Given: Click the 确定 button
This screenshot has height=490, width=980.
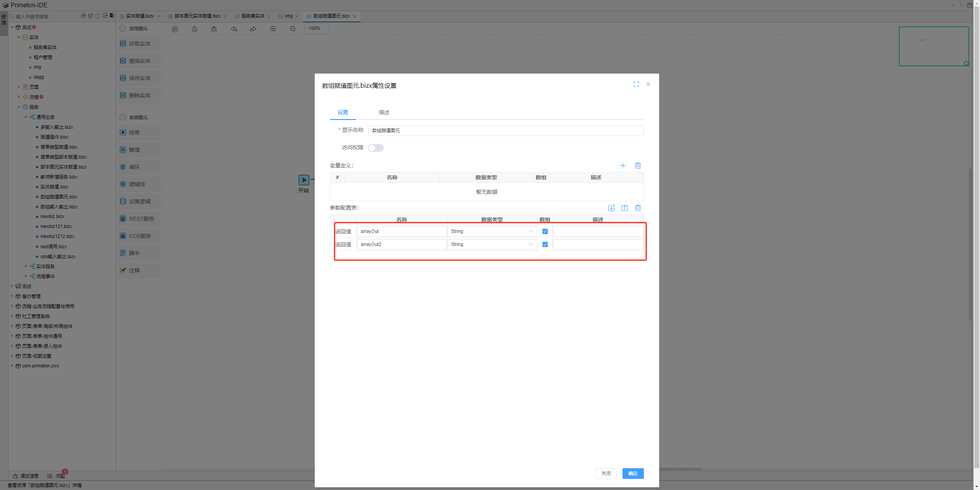Looking at the screenshot, I should [x=633, y=474].
